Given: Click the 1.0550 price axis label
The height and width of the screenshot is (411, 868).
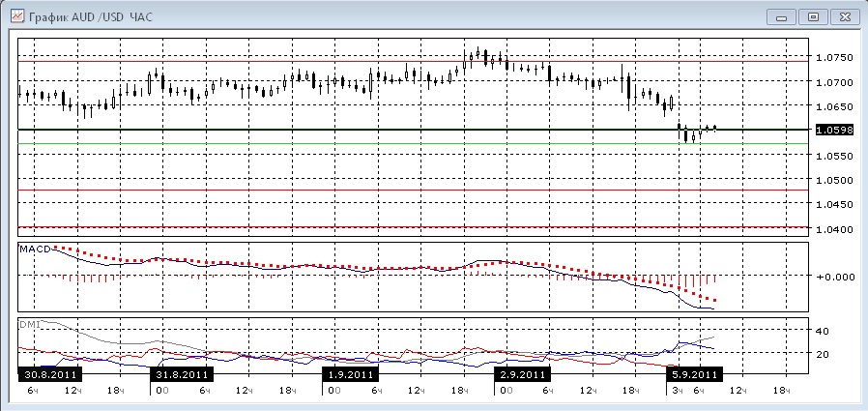Looking at the screenshot, I should pyautogui.click(x=835, y=156).
